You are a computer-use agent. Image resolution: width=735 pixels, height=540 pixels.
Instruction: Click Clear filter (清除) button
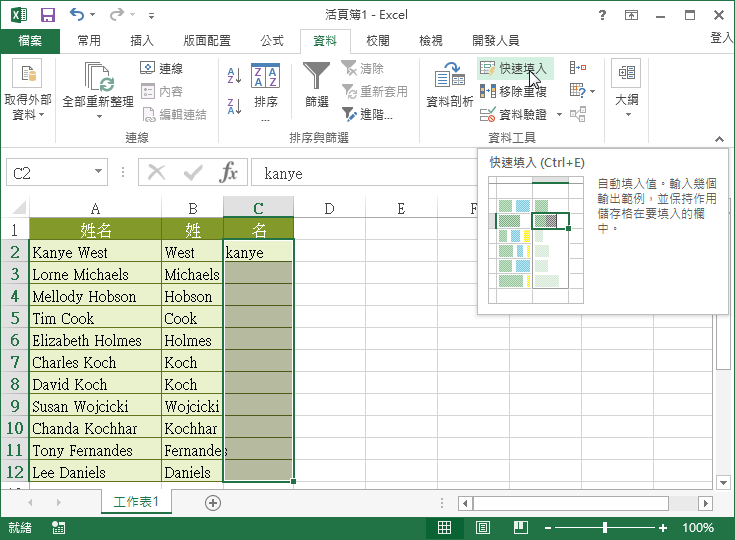363,68
